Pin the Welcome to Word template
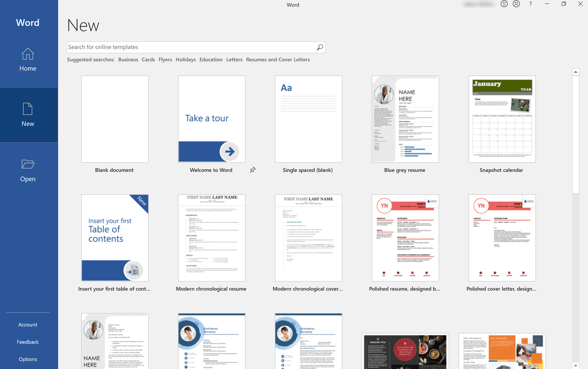588x369 pixels. [252, 170]
